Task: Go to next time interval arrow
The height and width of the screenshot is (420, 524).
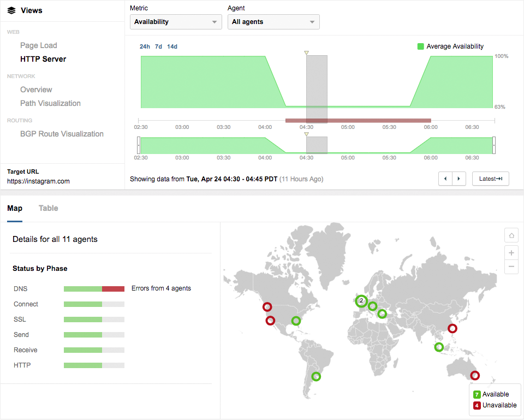Action: 460,179
